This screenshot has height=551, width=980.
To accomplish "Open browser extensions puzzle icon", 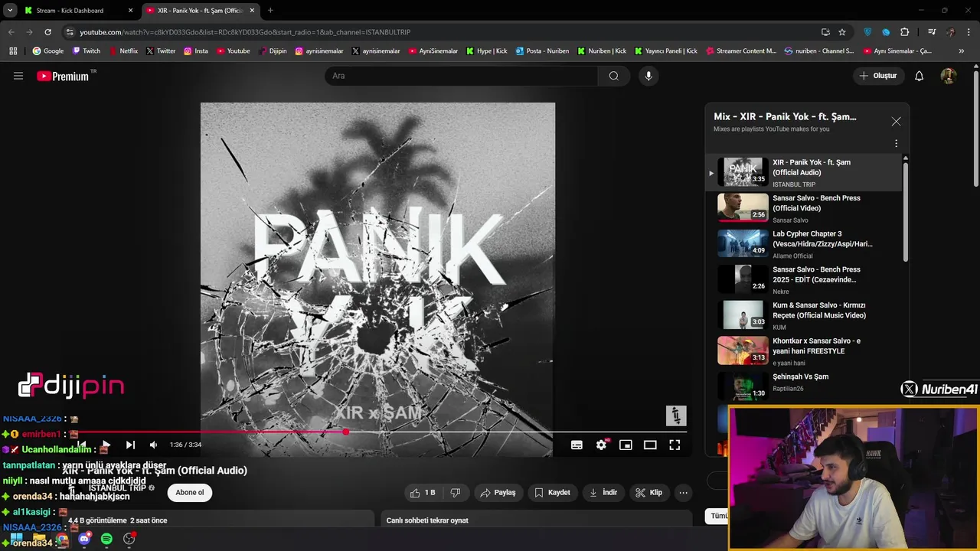I will 905,32.
